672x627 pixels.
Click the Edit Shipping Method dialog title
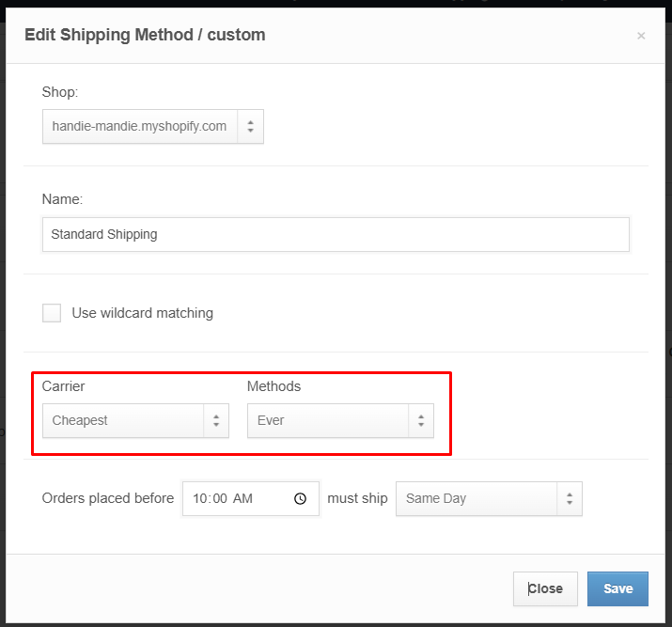[x=145, y=35]
